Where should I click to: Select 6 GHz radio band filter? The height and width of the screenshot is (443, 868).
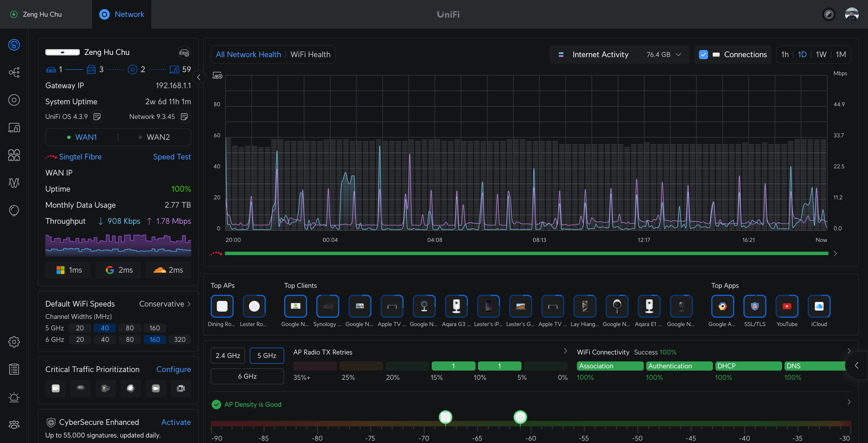click(x=247, y=376)
